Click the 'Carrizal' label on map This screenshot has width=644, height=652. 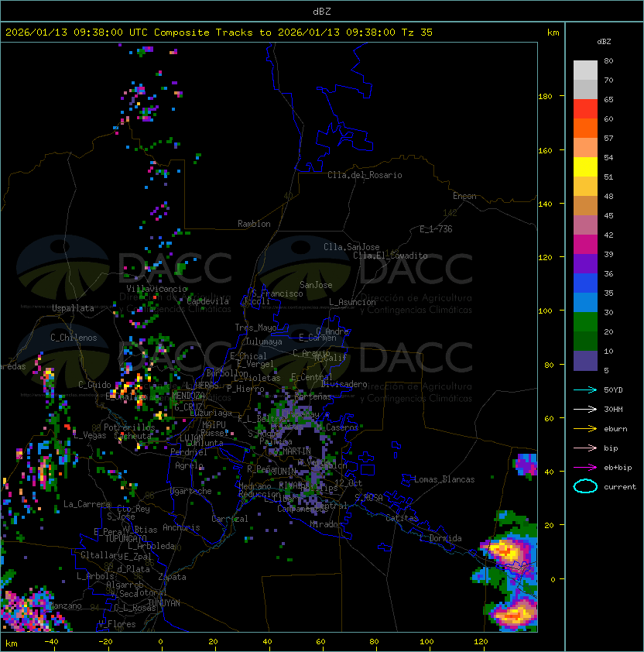(229, 519)
